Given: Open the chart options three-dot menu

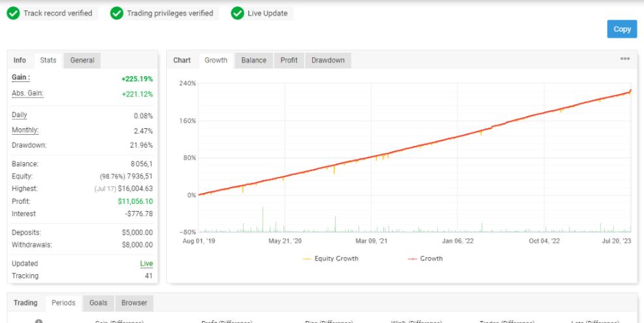Looking at the screenshot, I should pos(625,59).
